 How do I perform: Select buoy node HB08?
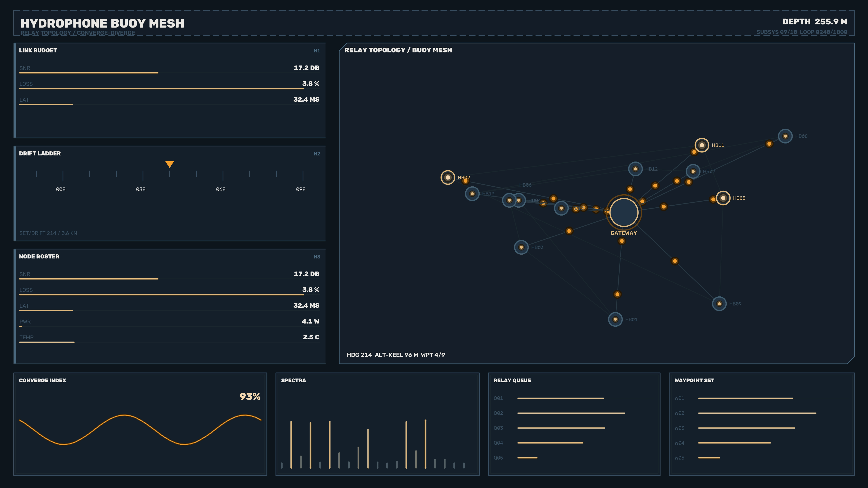[x=785, y=136]
